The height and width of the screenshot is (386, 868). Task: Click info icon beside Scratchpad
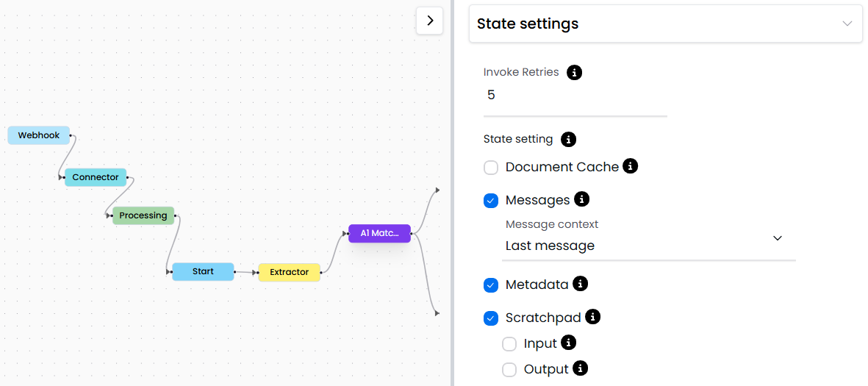592,317
